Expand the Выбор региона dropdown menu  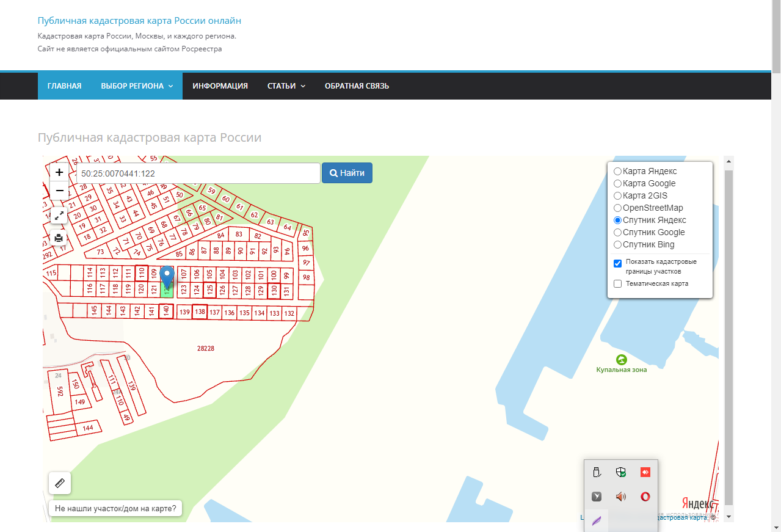coord(137,86)
